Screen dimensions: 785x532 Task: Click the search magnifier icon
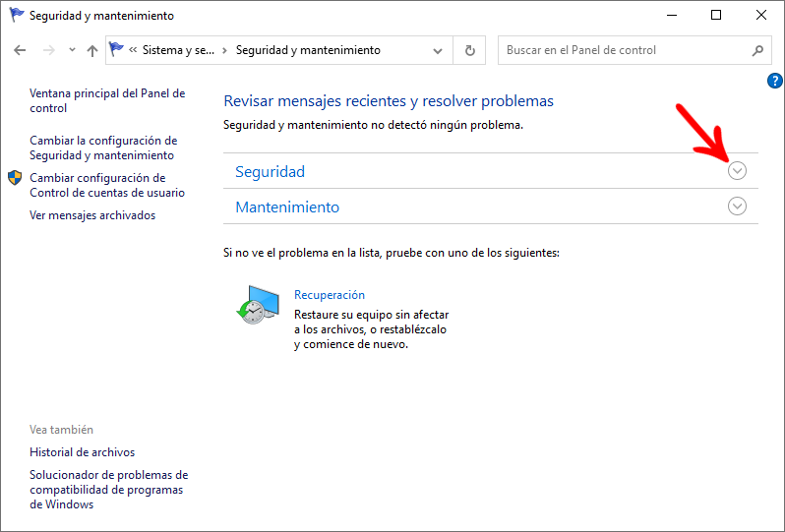pyautogui.click(x=758, y=50)
